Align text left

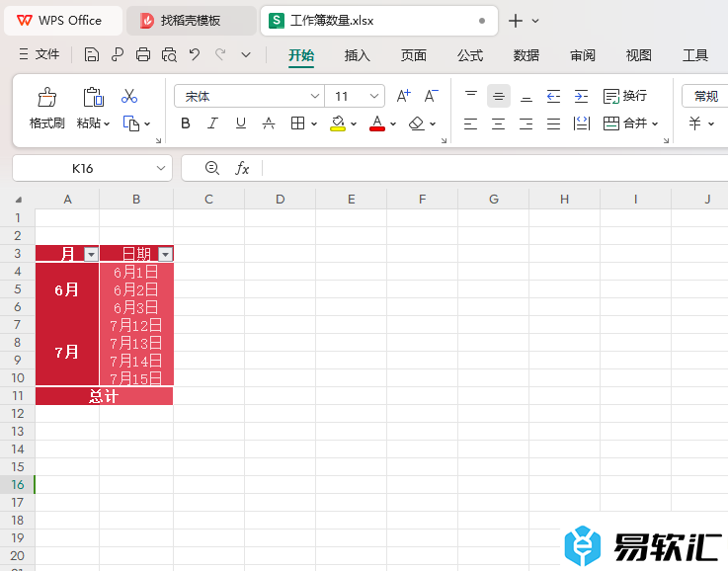471,123
